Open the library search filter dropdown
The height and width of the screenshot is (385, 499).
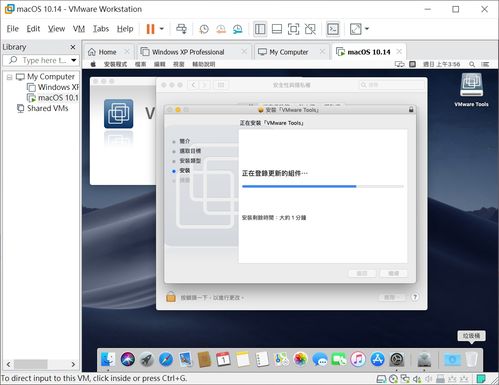(x=74, y=60)
